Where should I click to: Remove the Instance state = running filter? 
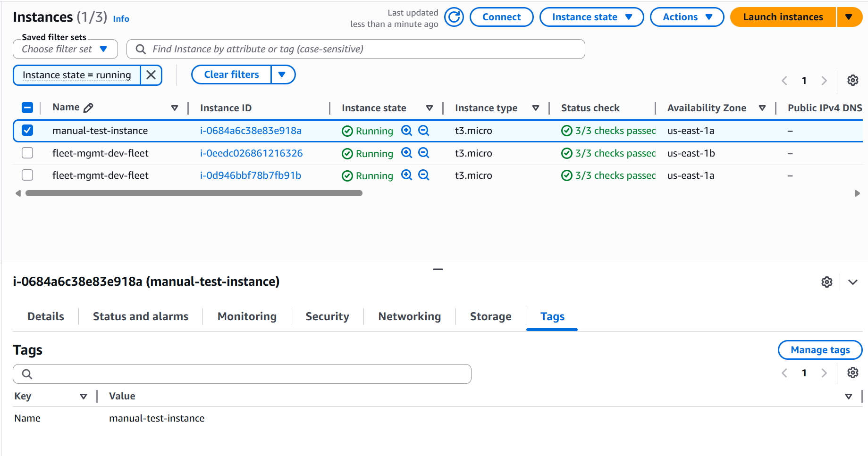(x=151, y=75)
